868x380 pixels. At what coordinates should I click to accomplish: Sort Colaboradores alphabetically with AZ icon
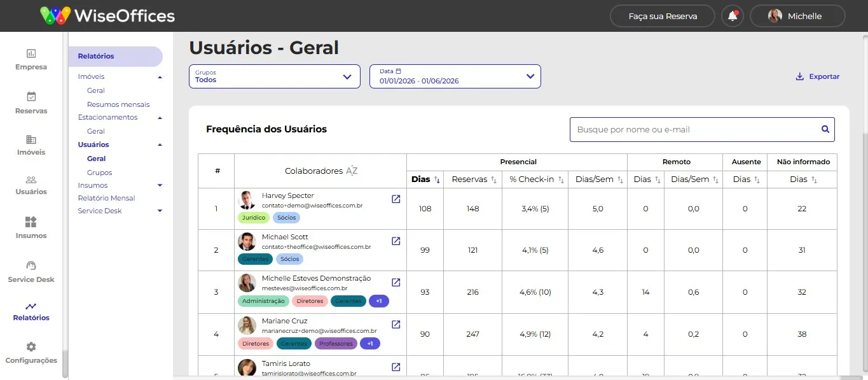(x=352, y=171)
